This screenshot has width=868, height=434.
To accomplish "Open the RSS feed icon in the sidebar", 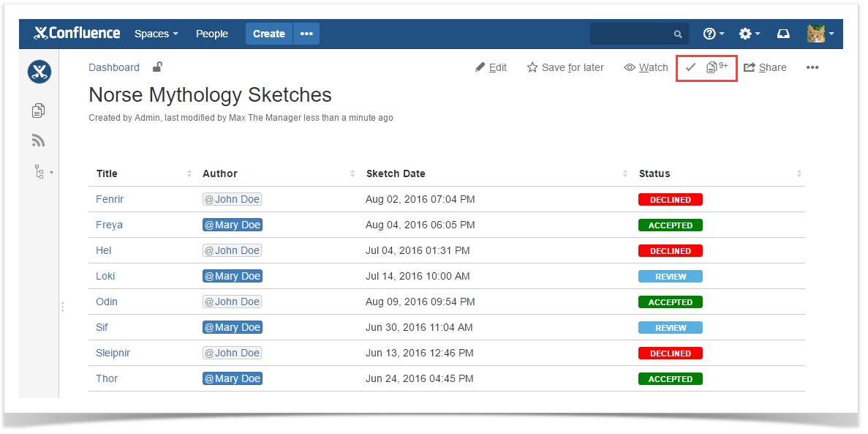I will [x=38, y=140].
